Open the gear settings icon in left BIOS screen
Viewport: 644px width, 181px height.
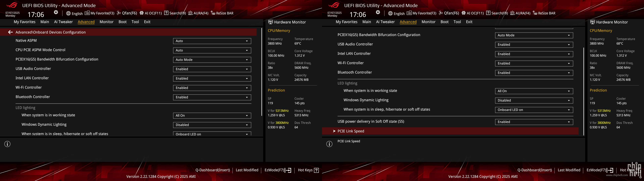tap(56, 12)
